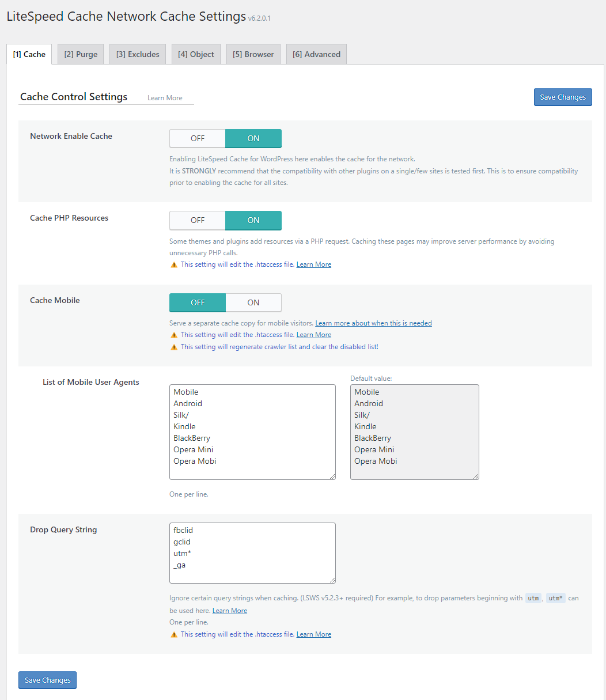Enable Cache Mobile with the ON option
606x700 pixels.
[253, 302]
